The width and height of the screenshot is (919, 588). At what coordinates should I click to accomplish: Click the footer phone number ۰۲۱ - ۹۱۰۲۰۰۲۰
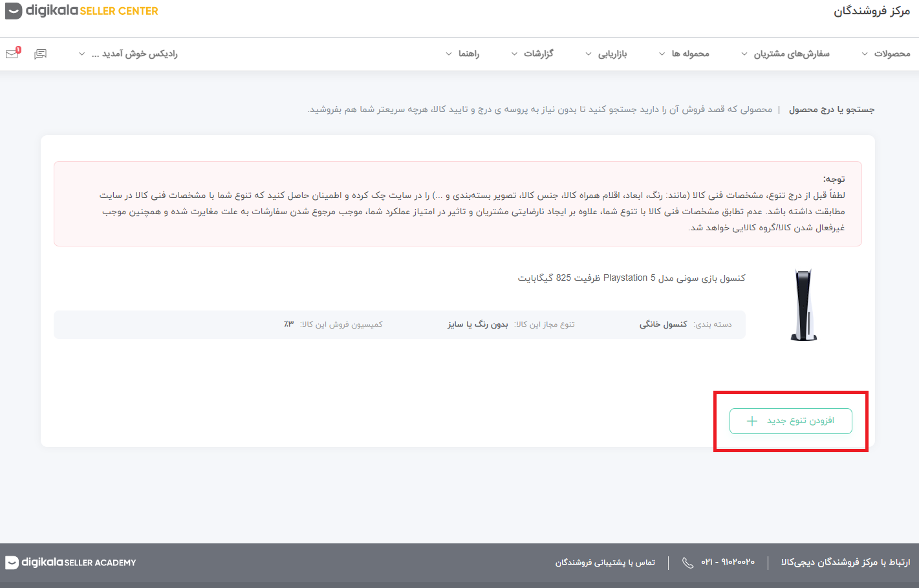[728, 562]
